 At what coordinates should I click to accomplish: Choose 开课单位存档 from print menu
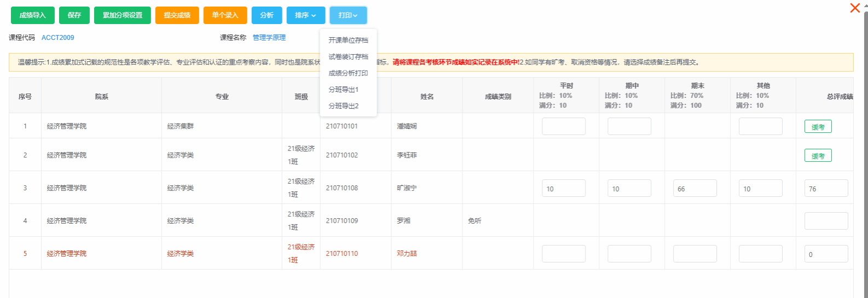[x=349, y=40]
